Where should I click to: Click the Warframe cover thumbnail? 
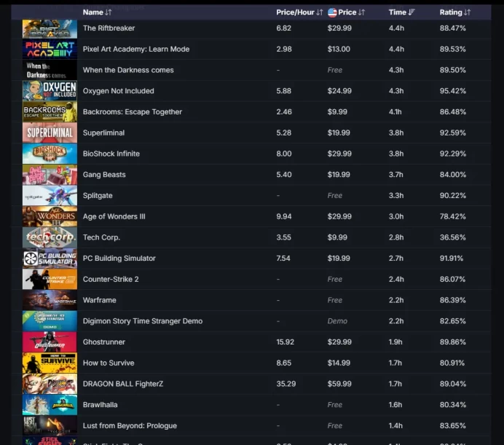pyautogui.click(x=50, y=300)
